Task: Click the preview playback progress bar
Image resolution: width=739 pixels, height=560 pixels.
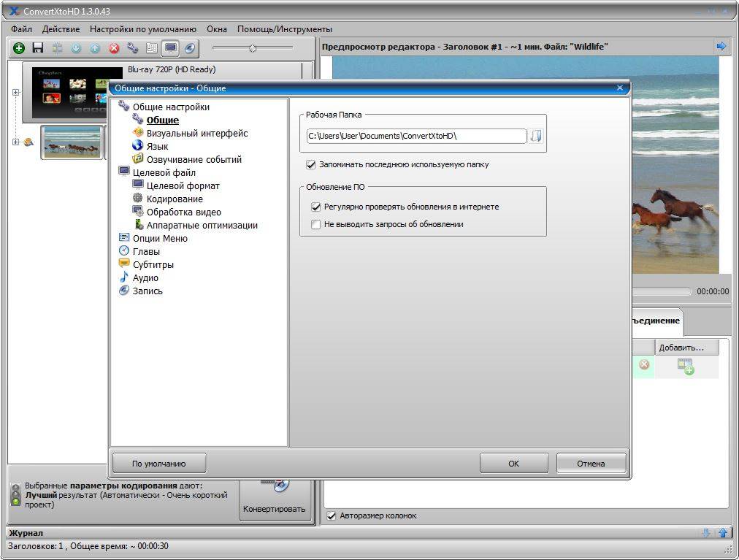Action: [x=662, y=291]
